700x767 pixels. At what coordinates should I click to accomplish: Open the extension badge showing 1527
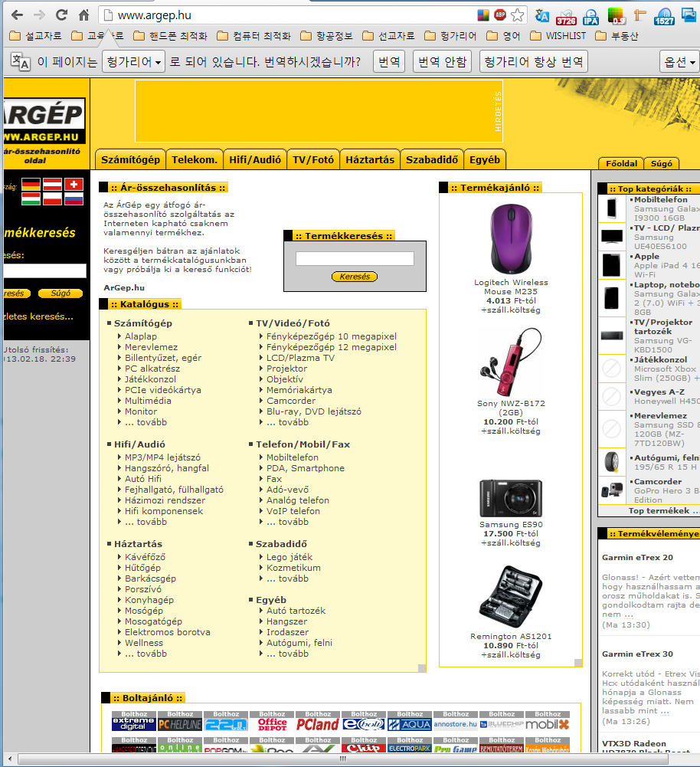[x=664, y=17]
